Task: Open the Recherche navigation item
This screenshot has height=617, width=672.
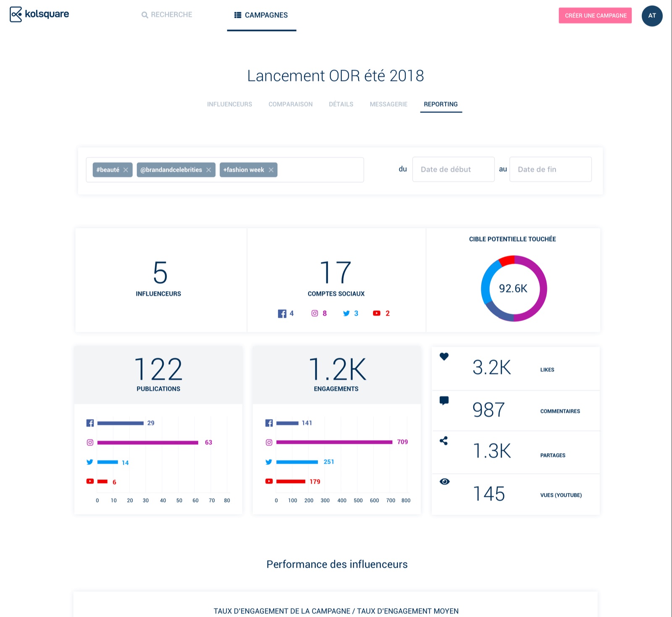Action: [x=167, y=15]
